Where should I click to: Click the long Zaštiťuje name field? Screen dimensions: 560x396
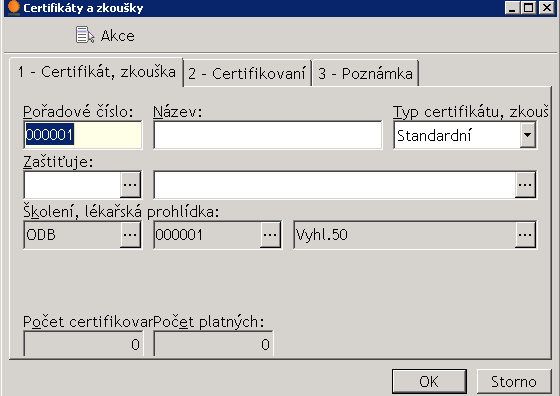pyautogui.click(x=335, y=185)
